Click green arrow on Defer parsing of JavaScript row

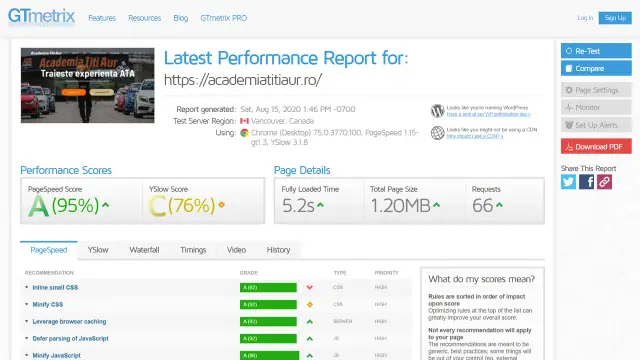tap(310, 338)
